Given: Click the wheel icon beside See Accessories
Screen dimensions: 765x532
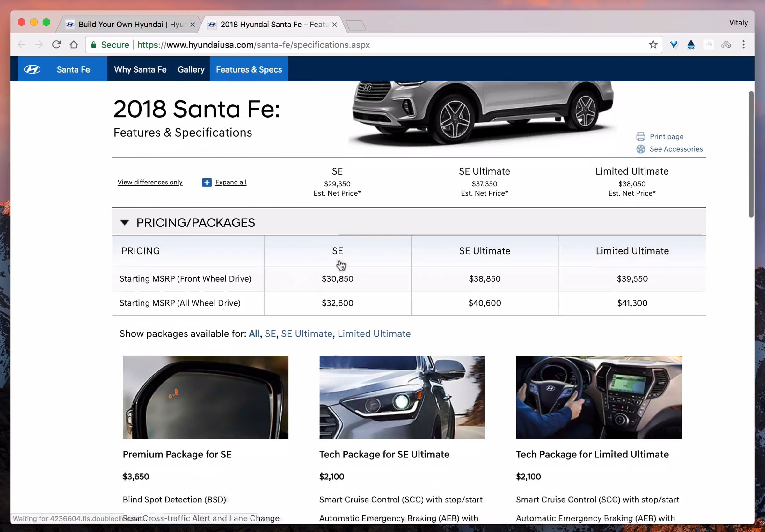Looking at the screenshot, I should point(640,149).
